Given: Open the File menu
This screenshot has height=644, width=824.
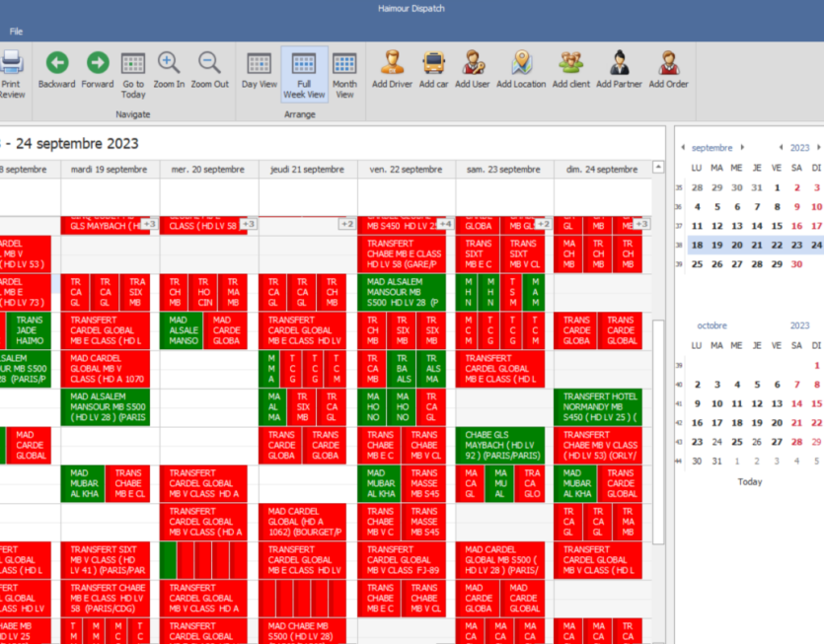Looking at the screenshot, I should pos(16,32).
